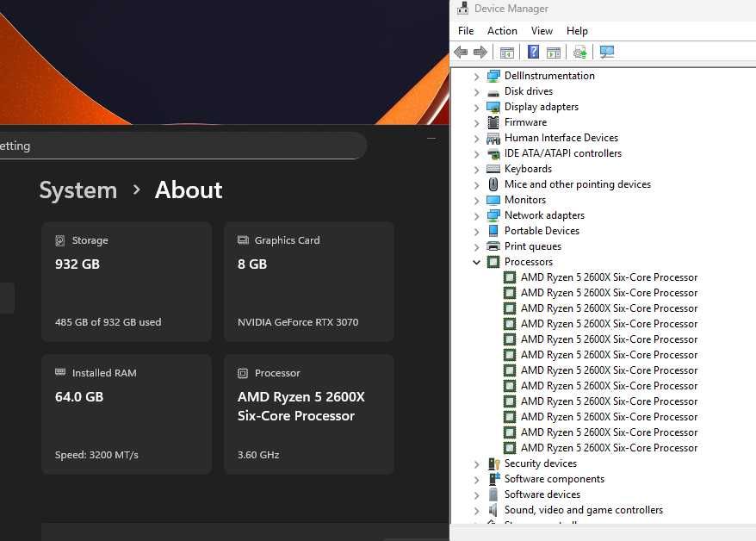Minimize the Settings window

(x=431, y=139)
